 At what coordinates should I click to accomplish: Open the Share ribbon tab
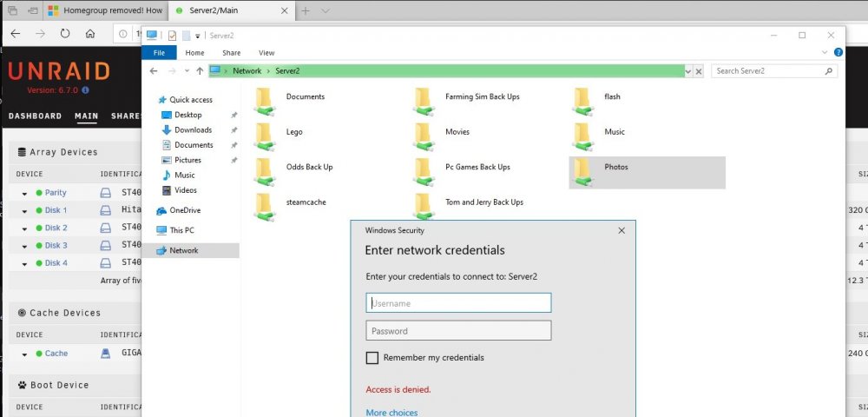pos(232,53)
